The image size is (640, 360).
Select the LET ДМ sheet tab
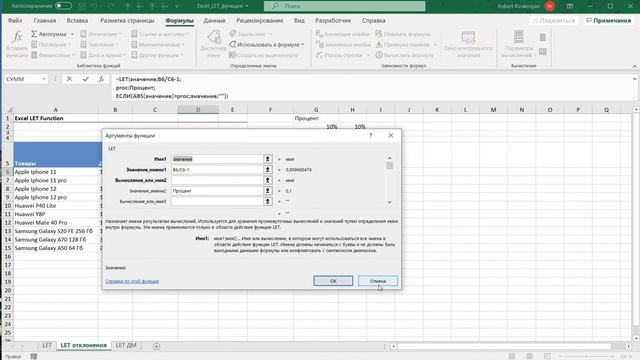[x=126, y=345]
